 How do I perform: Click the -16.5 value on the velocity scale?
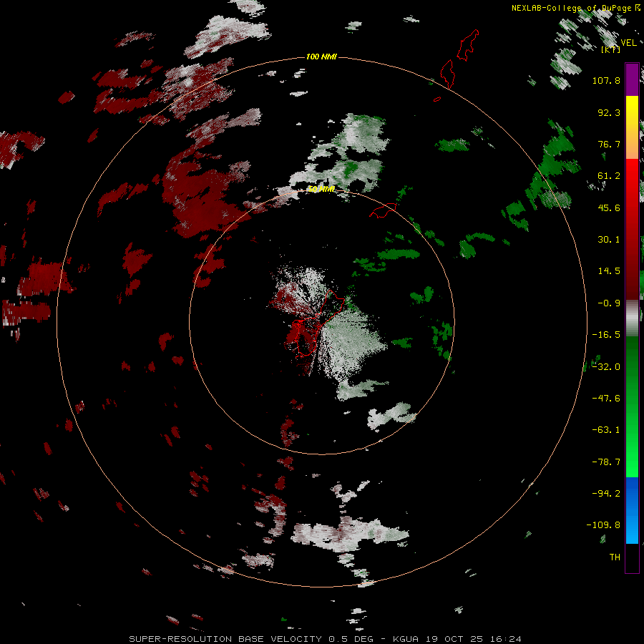click(x=606, y=335)
